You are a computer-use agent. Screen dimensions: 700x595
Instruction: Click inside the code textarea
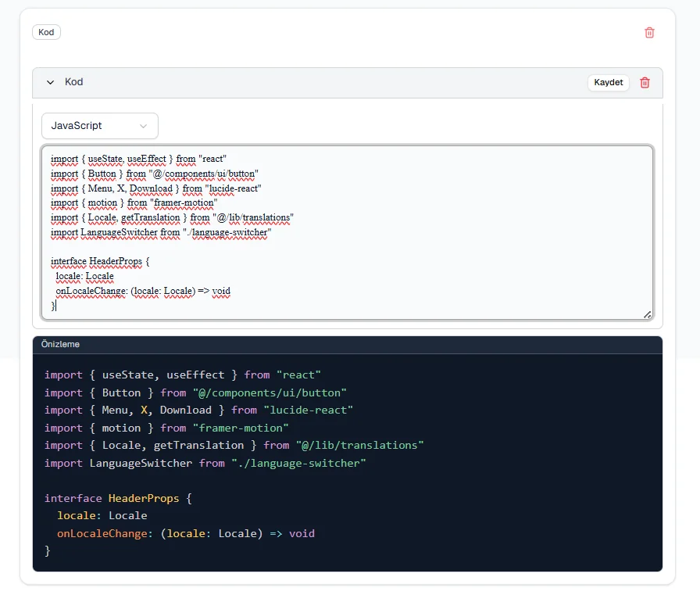pyautogui.click(x=347, y=232)
